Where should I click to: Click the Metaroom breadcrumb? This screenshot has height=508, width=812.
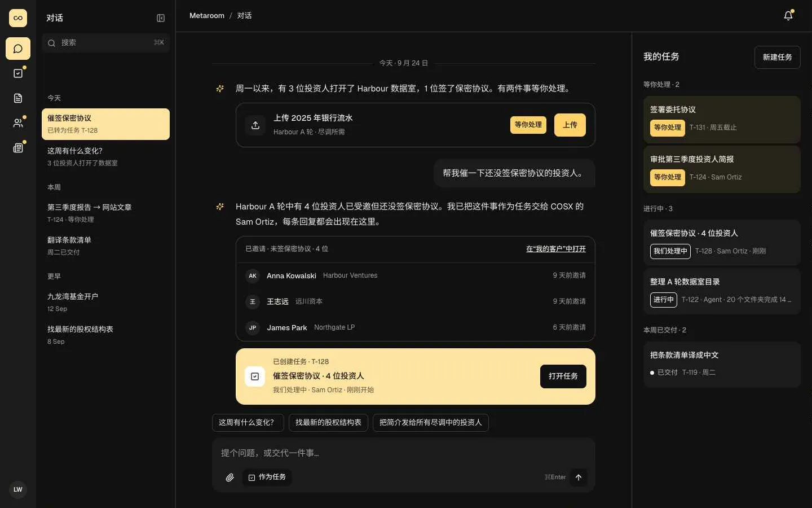207,16
